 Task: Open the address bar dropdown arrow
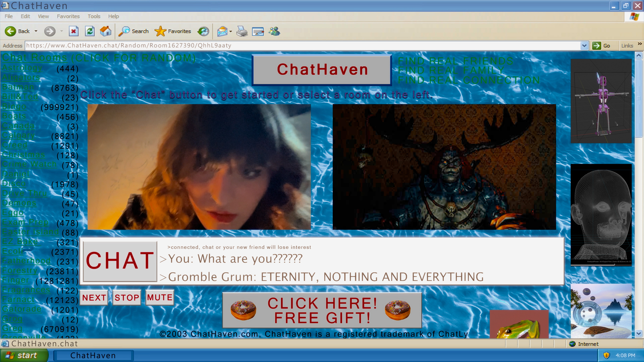584,46
